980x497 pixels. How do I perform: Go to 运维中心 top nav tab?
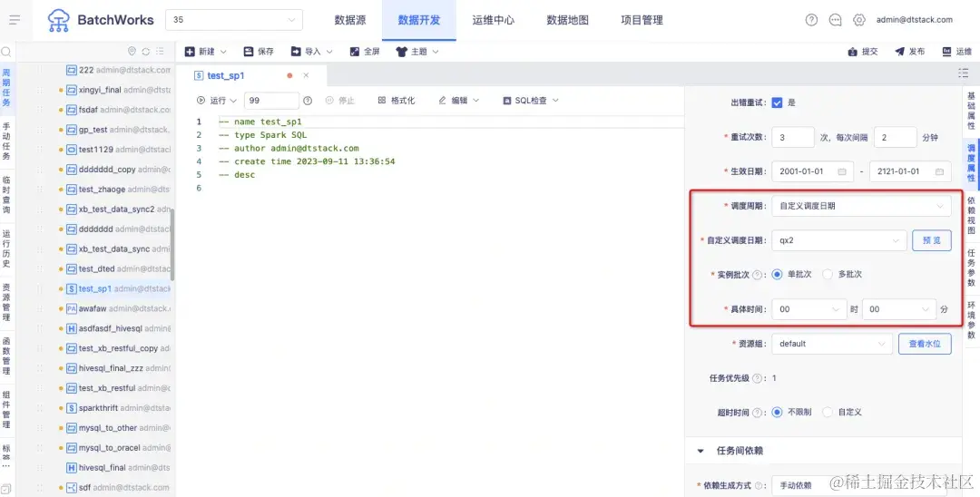pyautogui.click(x=493, y=20)
